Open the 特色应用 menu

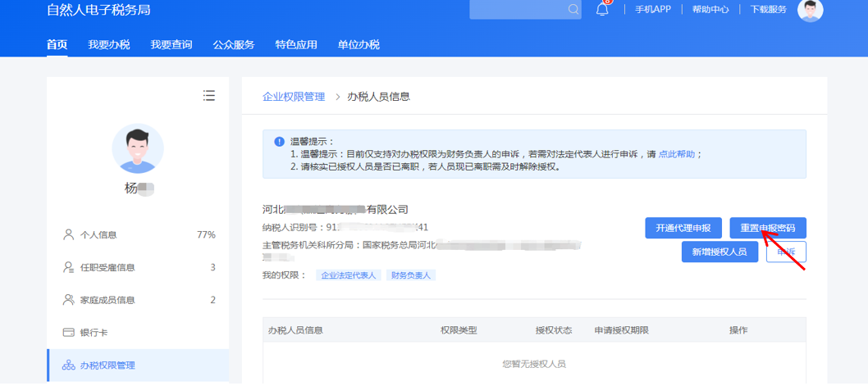(x=296, y=45)
